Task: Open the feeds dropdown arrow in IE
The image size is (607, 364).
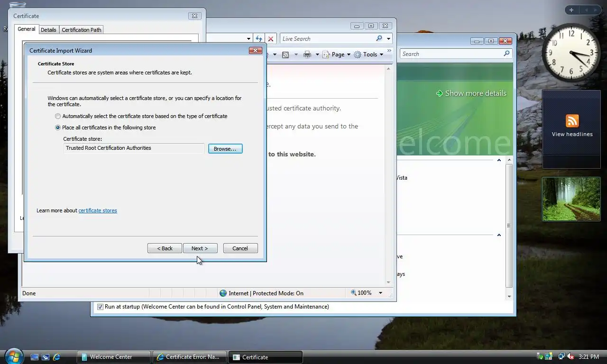Action: [x=296, y=55]
